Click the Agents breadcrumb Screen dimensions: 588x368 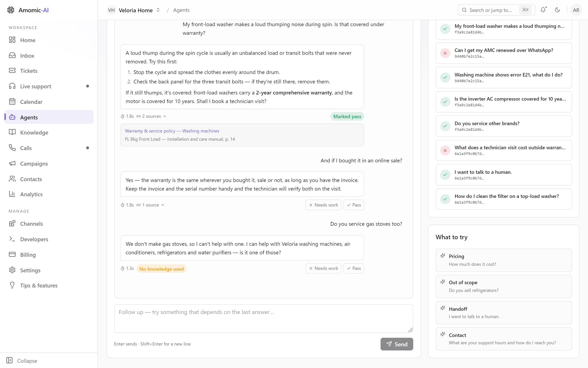(181, 10)
